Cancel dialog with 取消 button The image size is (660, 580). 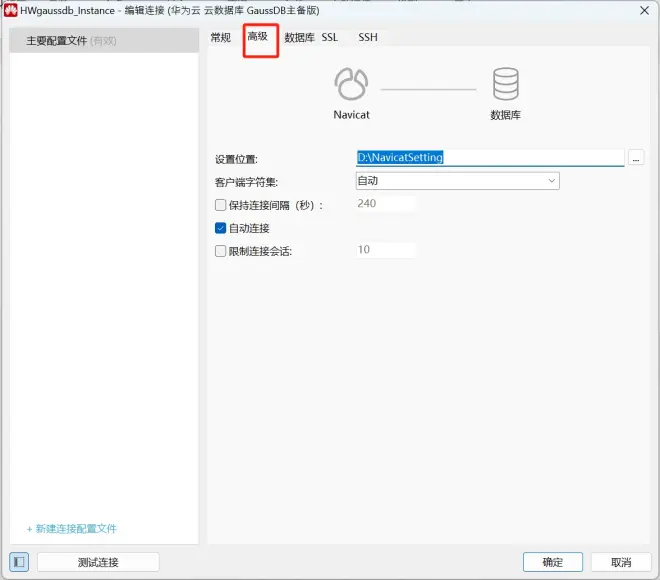pyautogui.click(x=621, y=562)
